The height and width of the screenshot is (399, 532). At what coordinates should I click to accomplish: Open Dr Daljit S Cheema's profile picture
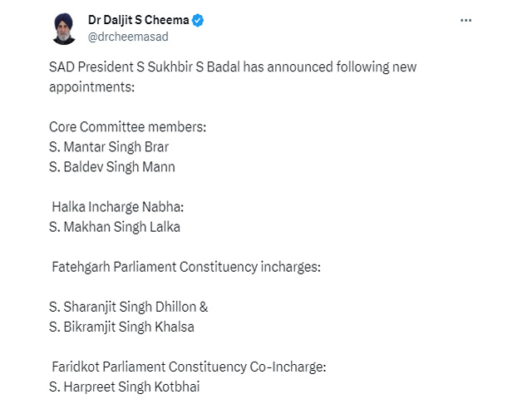click(64, 29)
